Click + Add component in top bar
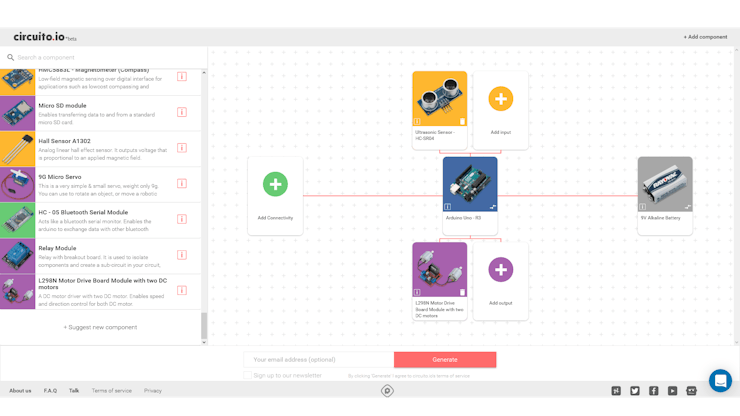 click(705, 37)
